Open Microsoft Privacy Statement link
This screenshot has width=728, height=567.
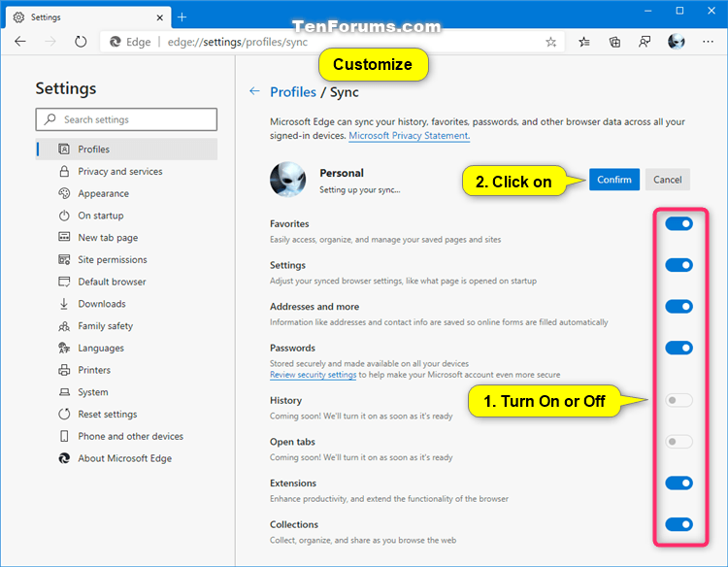(x=409, y=136)
